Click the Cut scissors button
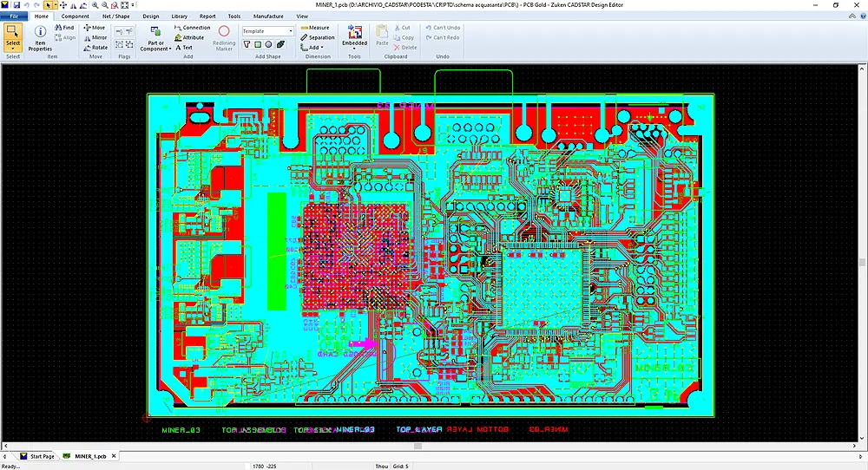868x470 pixels. coord(403,27)
